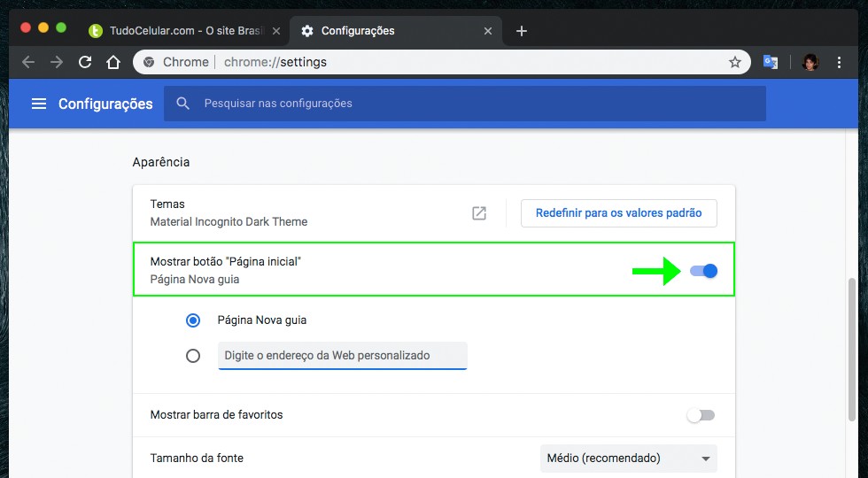This screenshot has width=868, height=478.
Task: Open the Configurações hamburger menu
Action: point(38,104)
